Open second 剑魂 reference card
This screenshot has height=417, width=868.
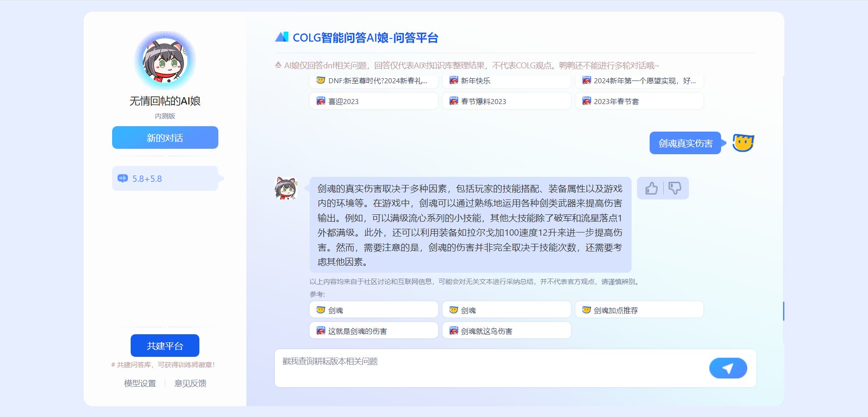click(x=507, y=310)
